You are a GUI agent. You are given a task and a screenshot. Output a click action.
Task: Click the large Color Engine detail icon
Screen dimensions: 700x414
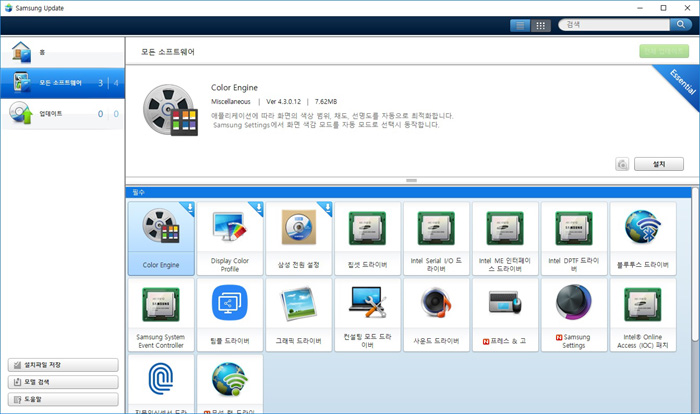point(170,110)
